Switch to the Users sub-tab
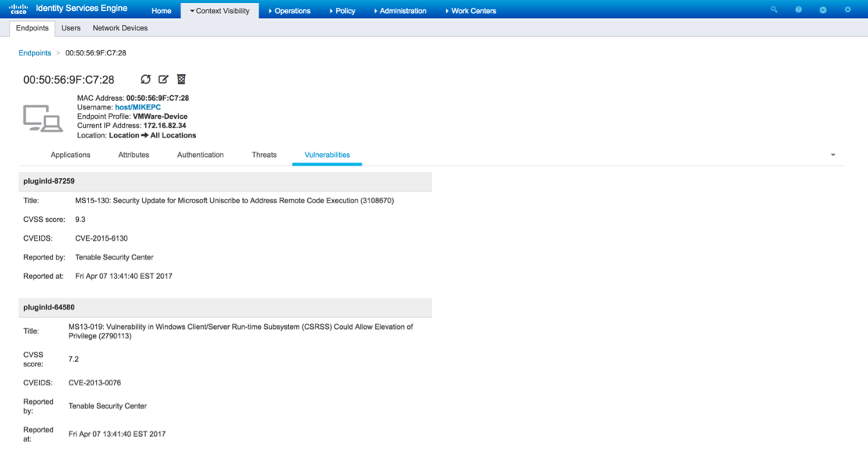This screenshot has height=458, width=868. [x=71, y=28]
